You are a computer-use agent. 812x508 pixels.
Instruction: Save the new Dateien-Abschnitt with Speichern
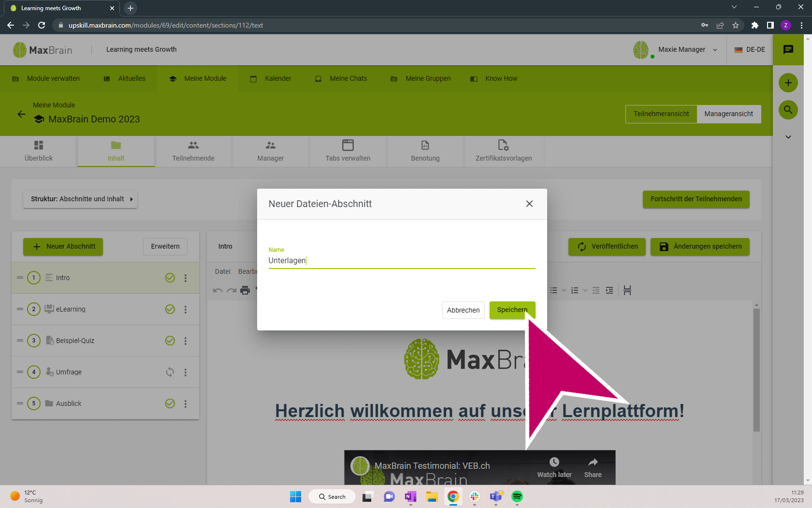point(512,310)
